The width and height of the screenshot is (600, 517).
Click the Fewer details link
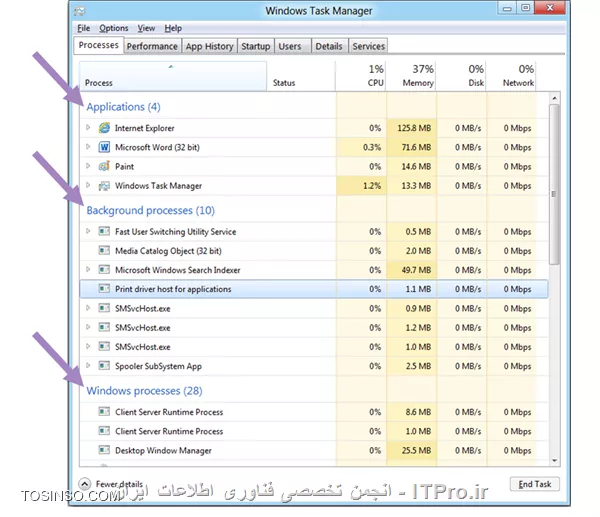click(x=119, y=484)
